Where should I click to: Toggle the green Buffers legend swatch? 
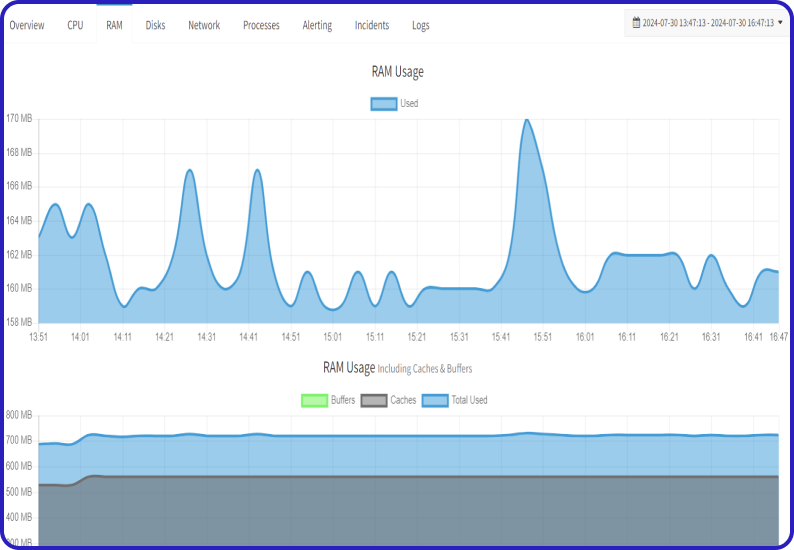click(x=314, y=400)
